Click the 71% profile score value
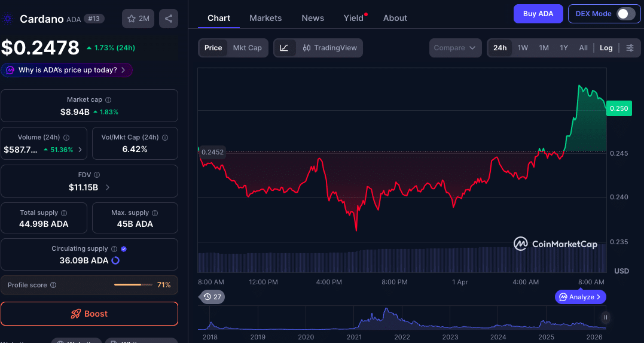Viewport: 644px width, 343px height. [x=164, y=284]
